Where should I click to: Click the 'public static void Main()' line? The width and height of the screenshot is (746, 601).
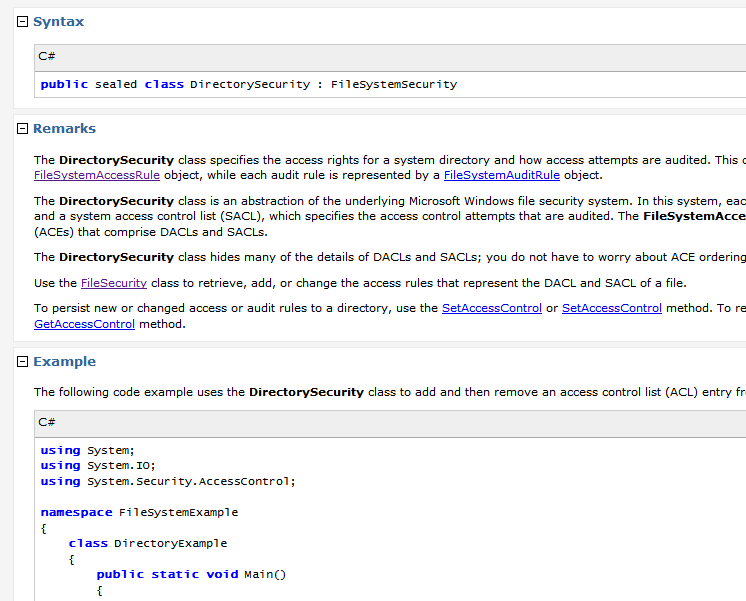click(x=191, y=574)
